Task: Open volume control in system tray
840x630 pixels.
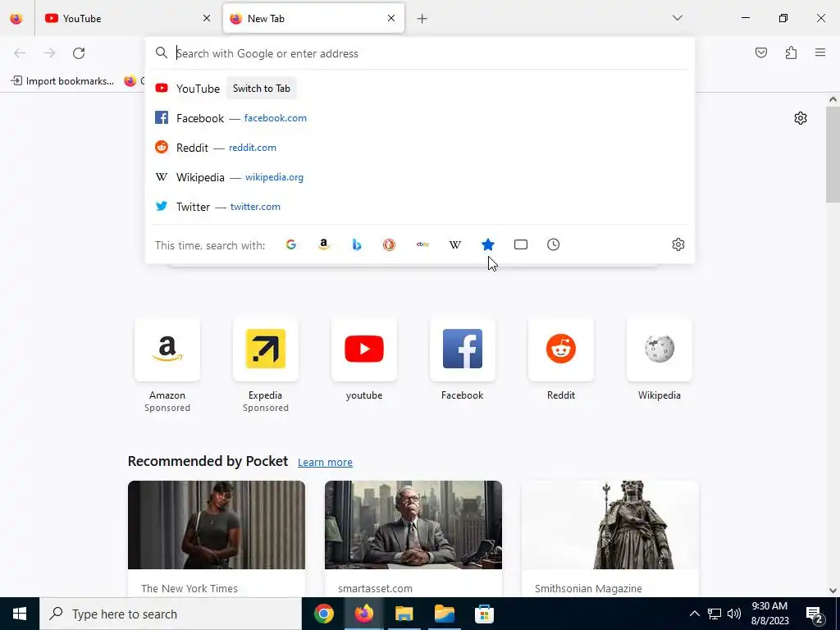Action: pos(734,614)
